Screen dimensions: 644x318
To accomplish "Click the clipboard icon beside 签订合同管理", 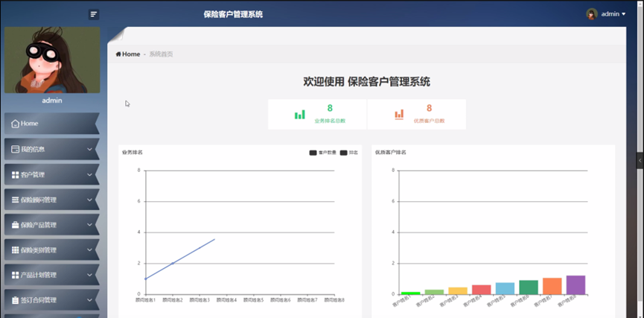I will pos(15,300).
